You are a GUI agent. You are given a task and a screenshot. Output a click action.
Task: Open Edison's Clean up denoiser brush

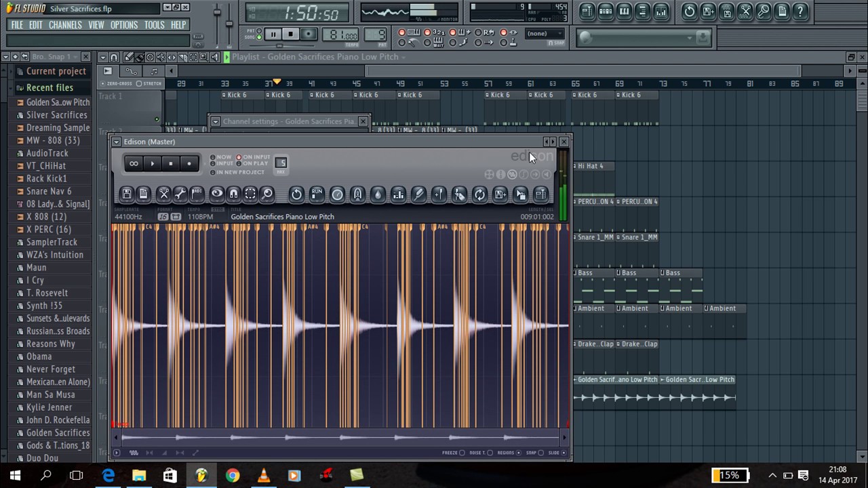418,195
